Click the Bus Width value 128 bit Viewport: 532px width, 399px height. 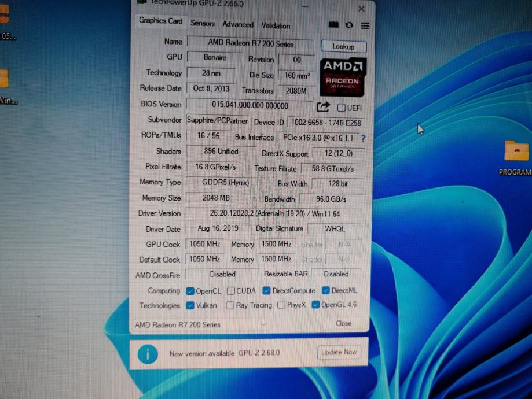click(x=338, y=184)
